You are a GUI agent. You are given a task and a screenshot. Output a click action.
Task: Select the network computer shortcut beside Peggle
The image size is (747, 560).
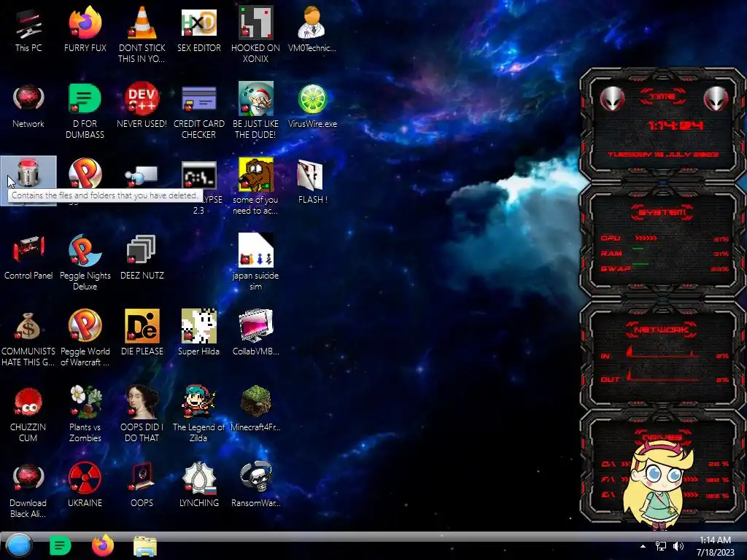(x=142, y=175)
